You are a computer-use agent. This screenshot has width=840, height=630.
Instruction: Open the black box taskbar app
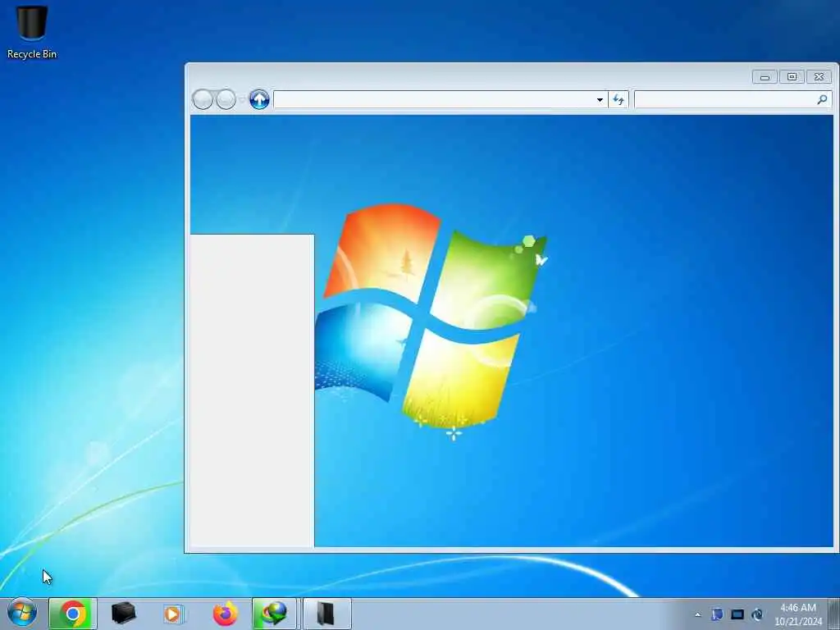[123, 614]
